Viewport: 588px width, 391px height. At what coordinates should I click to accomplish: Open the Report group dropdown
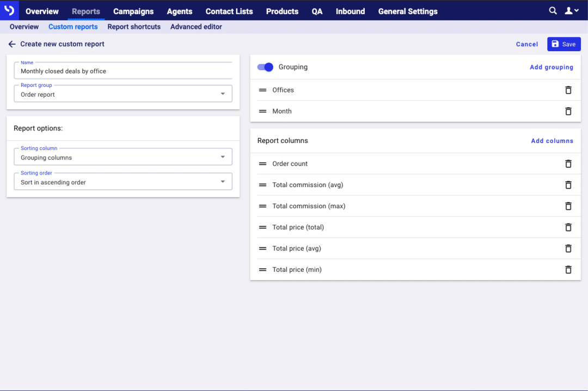[223, 93]
